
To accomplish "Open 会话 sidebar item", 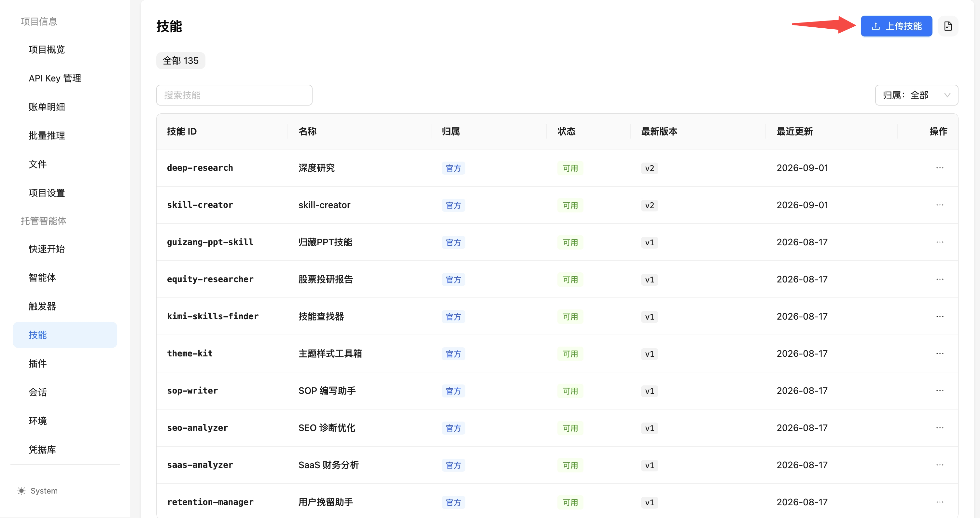I will 65,392.
